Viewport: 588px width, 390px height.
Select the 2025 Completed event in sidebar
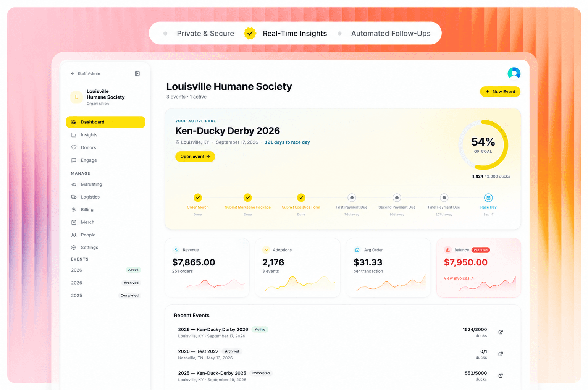pos(106,296)
